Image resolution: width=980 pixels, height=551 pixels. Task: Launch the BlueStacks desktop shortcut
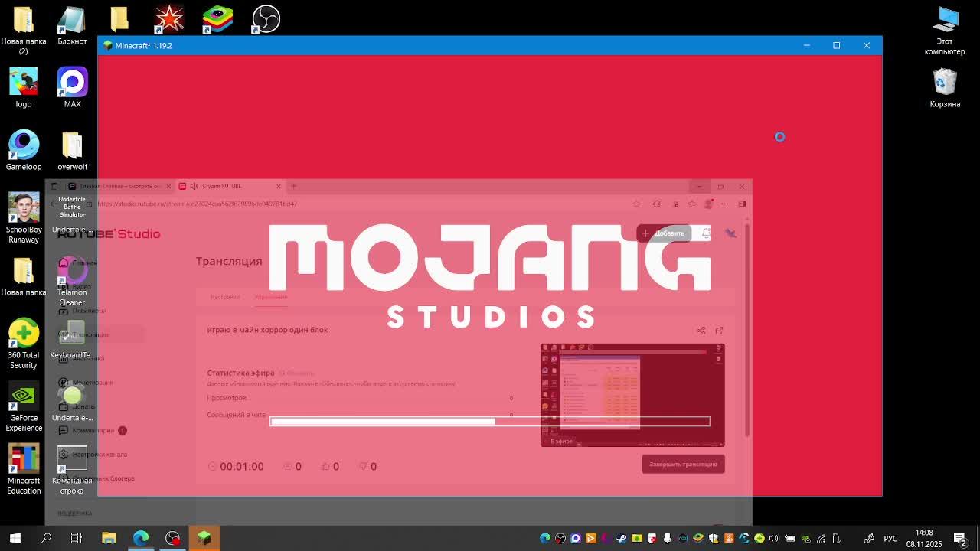pyautogui.click(x=217, y=19)
